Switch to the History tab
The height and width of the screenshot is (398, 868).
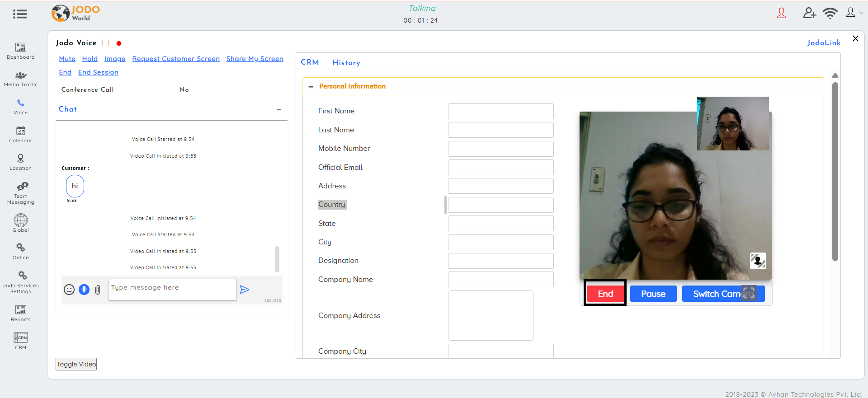pyautogui.click(x=346, y=63)
